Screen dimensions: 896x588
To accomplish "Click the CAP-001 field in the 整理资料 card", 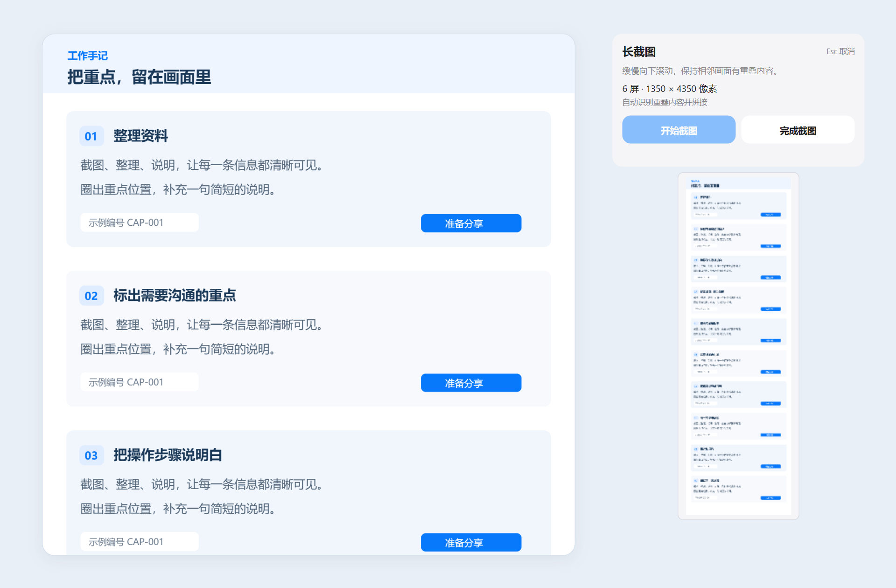I will click(140, 223).
